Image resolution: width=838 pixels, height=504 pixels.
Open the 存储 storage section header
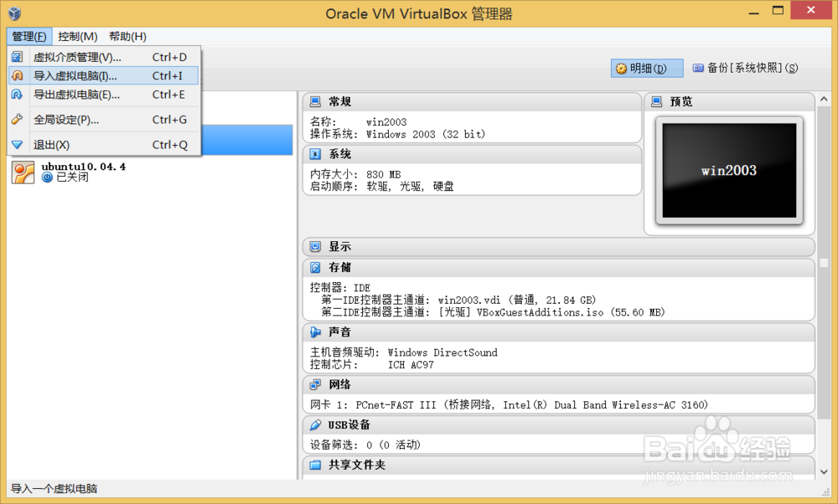[x=558, y=267]
